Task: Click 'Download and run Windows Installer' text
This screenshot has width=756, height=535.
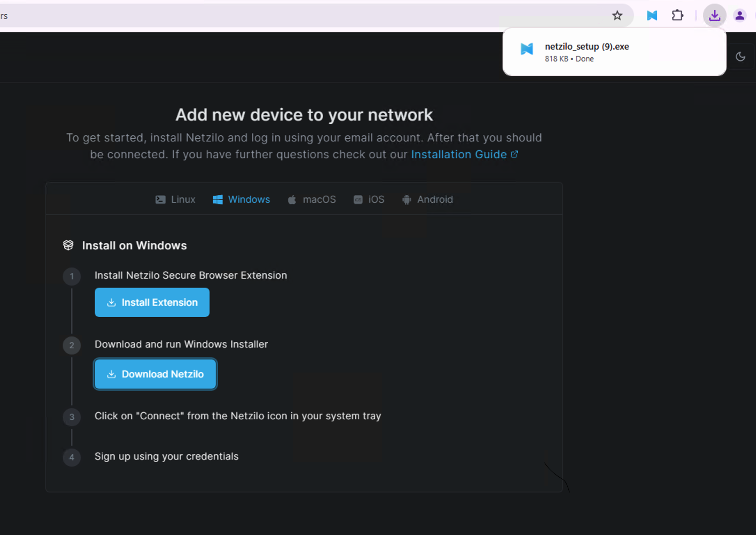Action: point(181,344)
